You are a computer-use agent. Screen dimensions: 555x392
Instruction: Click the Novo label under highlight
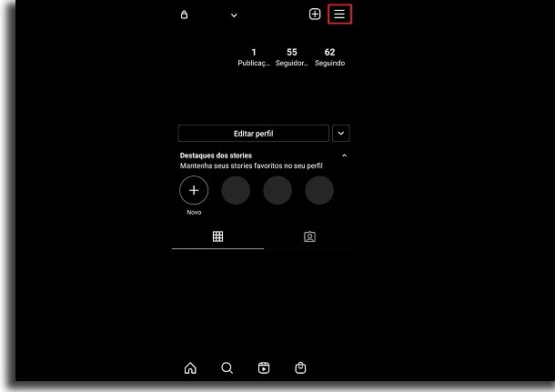(194, 212)
